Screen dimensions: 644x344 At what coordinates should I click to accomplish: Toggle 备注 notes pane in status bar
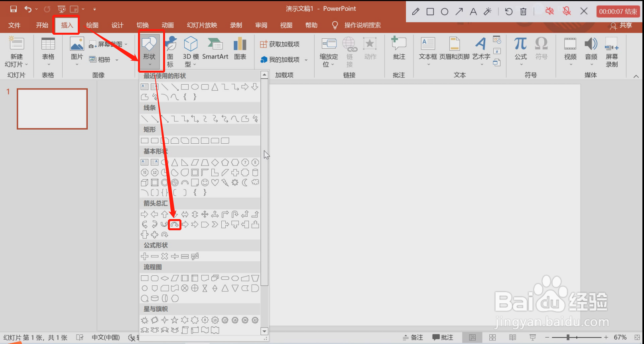click(x=413, y=337)
